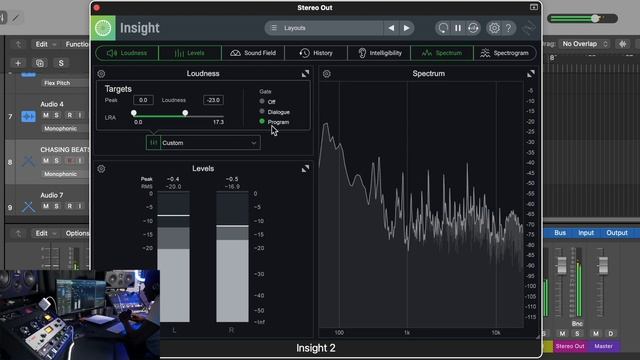This screenshot has width=640, height=360.
Task: Click the Audio 7 track icon
Action: point(29,207)
